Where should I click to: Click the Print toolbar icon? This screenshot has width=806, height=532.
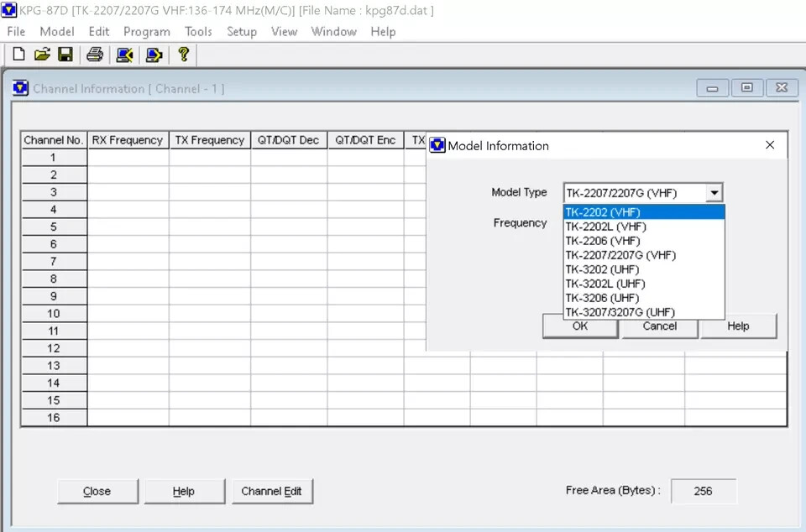95,55
